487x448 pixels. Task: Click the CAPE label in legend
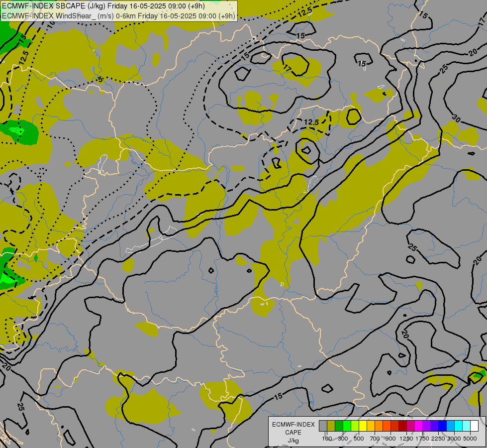[x=293, y=433]
